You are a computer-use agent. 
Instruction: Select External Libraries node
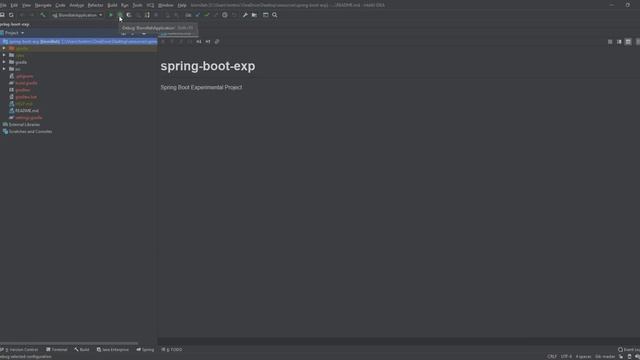pyautogui.click(x=24, y=125)
